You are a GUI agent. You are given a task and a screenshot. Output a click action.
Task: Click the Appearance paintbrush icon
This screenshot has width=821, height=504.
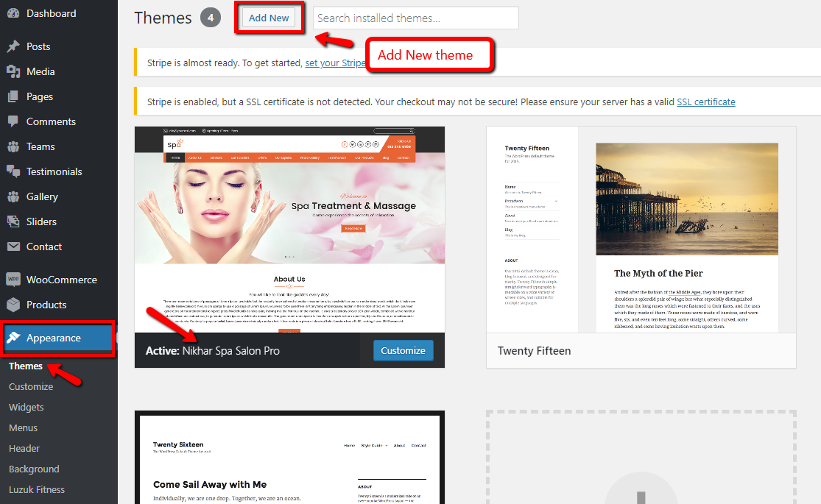tap(13, 338)
